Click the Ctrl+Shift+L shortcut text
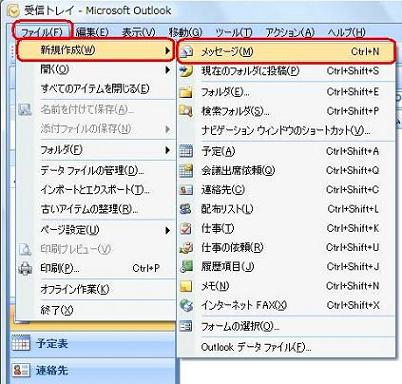The image size is (402, 384). point(353,209)
